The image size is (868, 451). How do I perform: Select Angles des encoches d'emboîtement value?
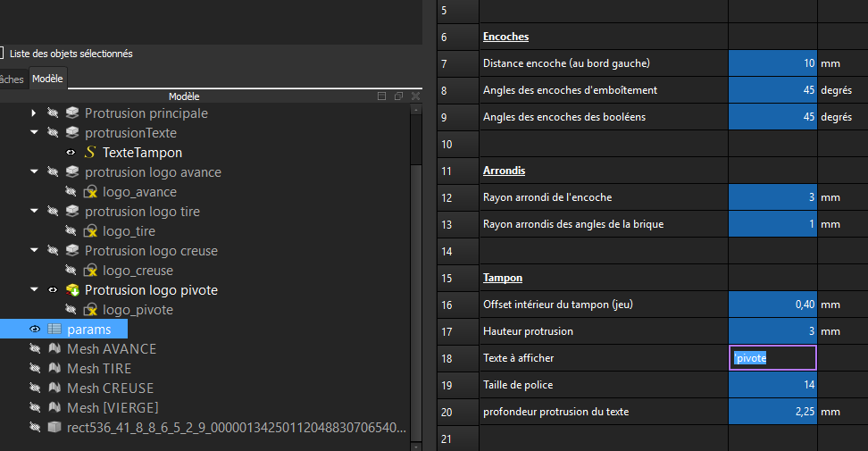tap(772, 89)
